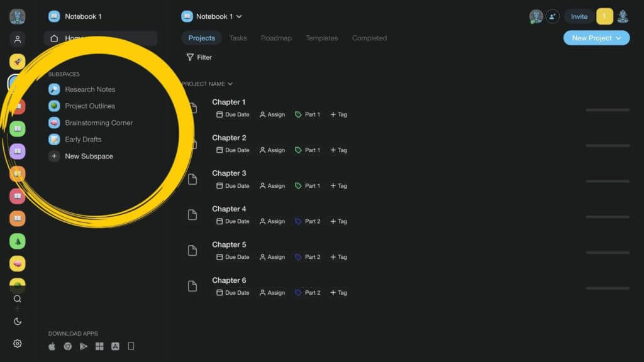The width and height of the screenshot is (644, 362).
Task: Open the Filter option
Action: [199, 57]
